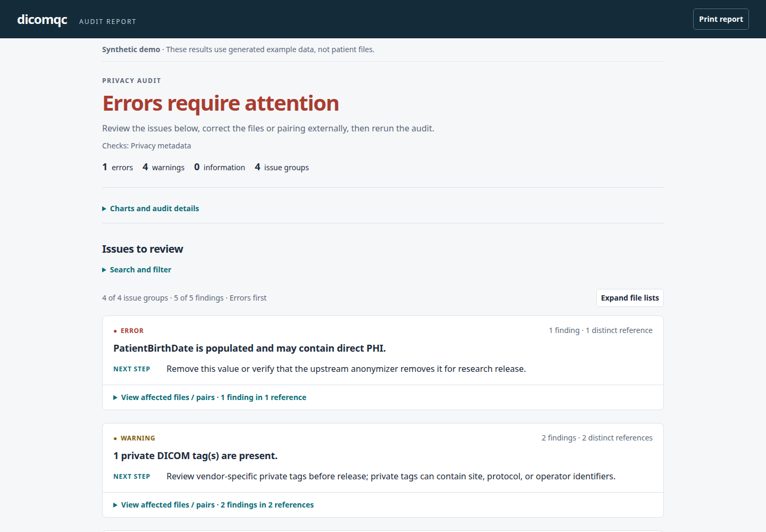Click the 'Review vendor-specific private tags' next step text

tap(391, 477)
